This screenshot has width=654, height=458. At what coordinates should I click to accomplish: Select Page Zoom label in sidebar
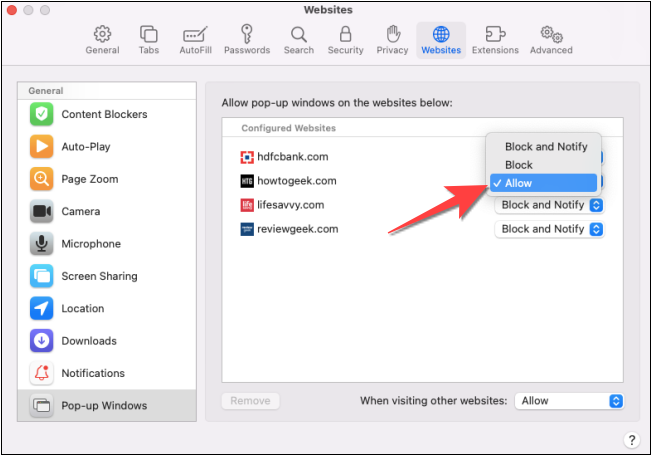(90, 179)
